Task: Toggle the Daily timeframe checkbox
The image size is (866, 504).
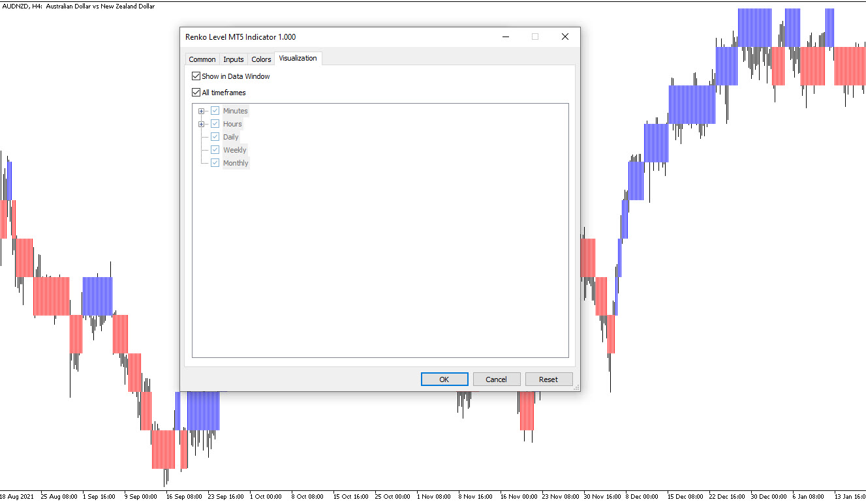Action: point(215,137)
